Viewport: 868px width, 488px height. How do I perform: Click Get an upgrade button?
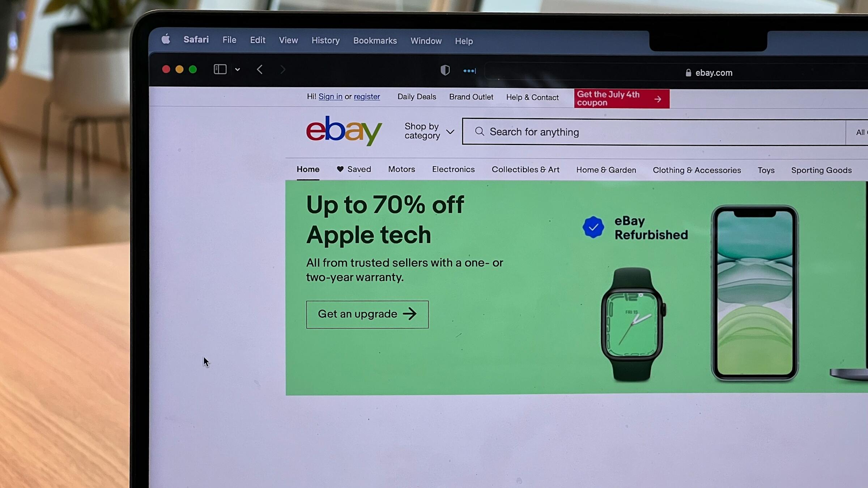point(367,314)
